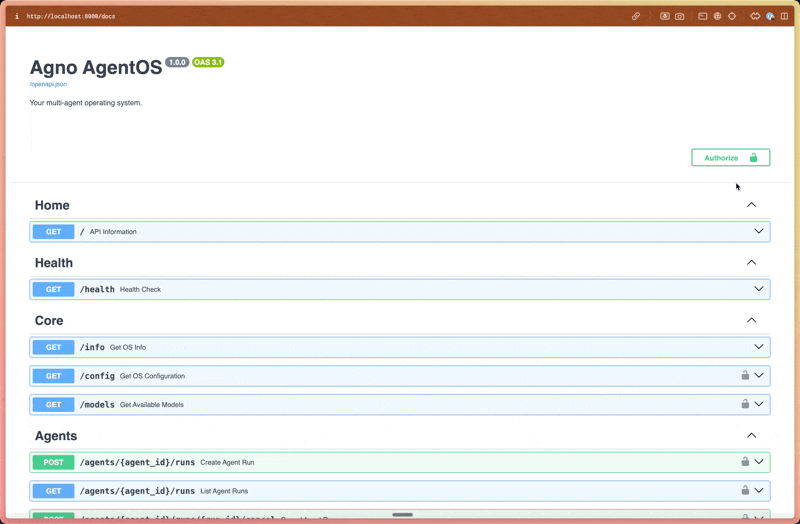Click the /info endpoint path
Image resolution: width=800 pixels, height=524 pixels.
click(92, 347)
